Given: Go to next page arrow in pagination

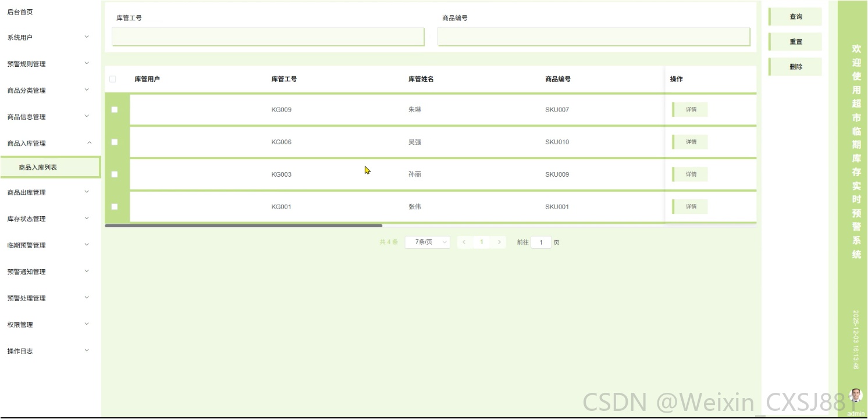Looking at the screenshot, I should tap(499, 242).
